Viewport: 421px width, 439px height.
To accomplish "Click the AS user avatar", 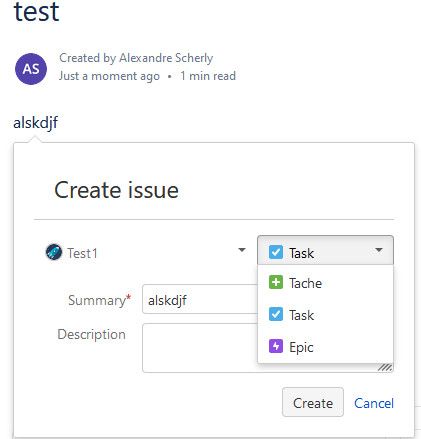I will click(x=31, y=69).
